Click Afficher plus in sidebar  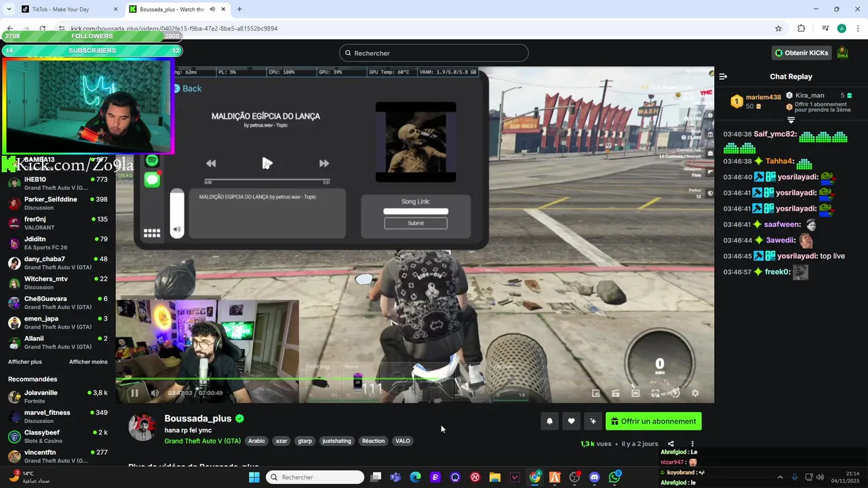click(25, 362)
